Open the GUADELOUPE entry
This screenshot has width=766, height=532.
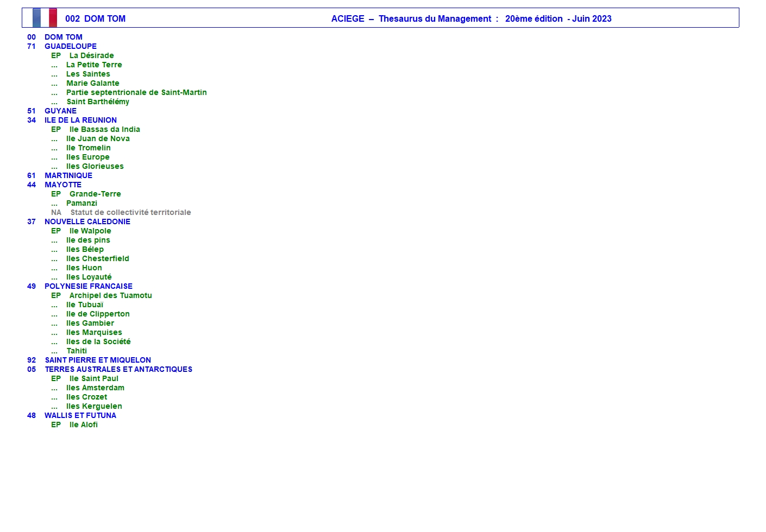click(71, 46)
